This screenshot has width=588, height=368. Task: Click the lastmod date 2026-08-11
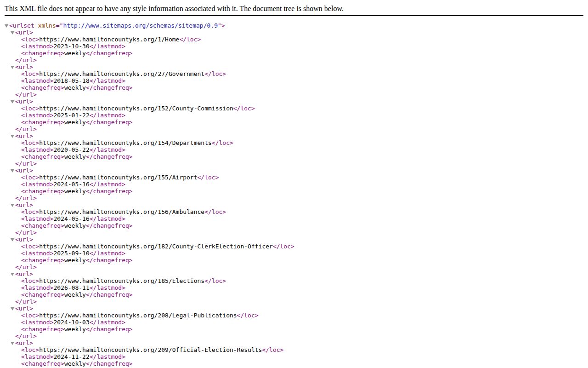[72, 288]
